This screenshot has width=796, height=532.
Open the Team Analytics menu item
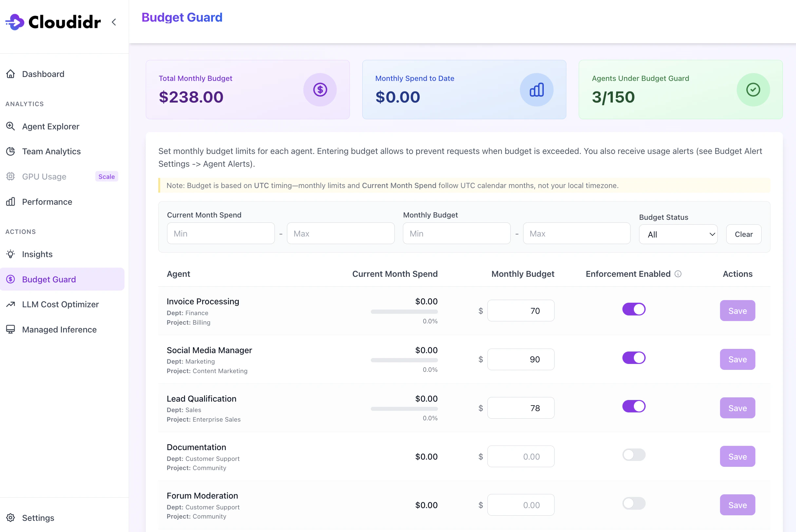(51, 151)
